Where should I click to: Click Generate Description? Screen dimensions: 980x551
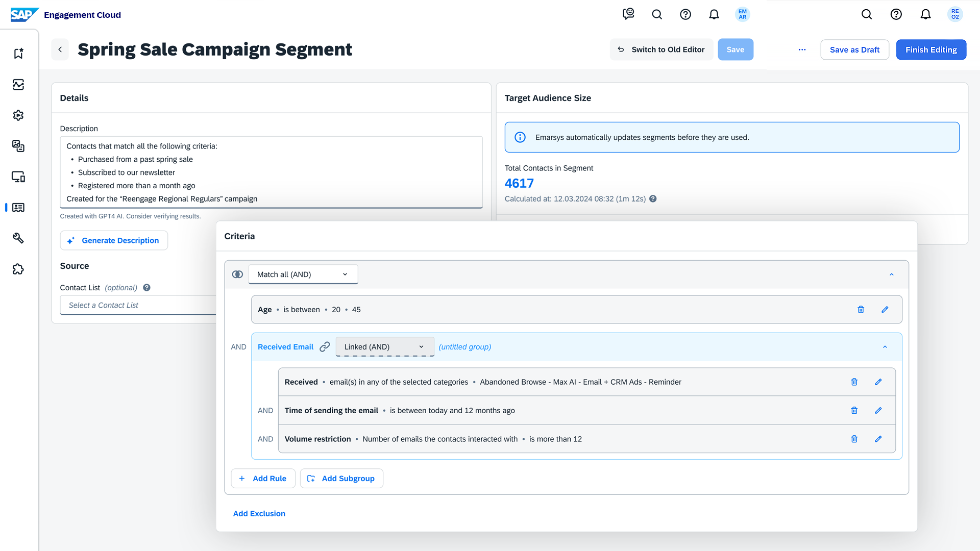(114, 240)
